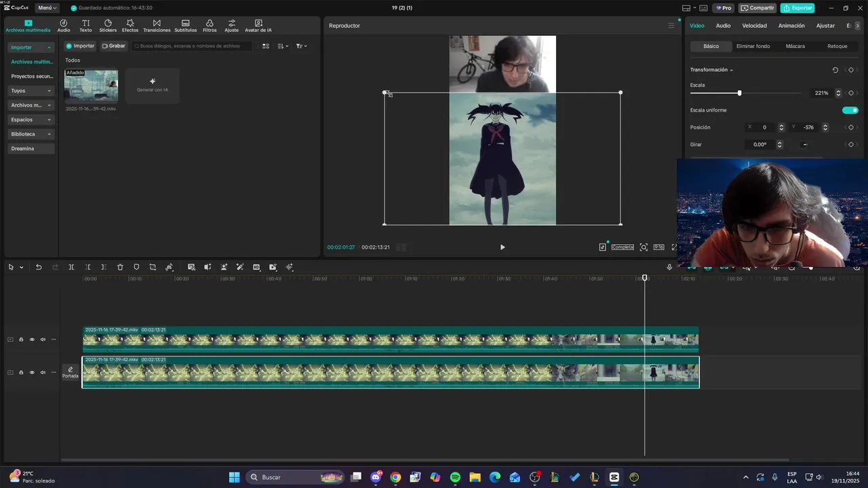Switch to the Velocidad tab

pos(754,26)
